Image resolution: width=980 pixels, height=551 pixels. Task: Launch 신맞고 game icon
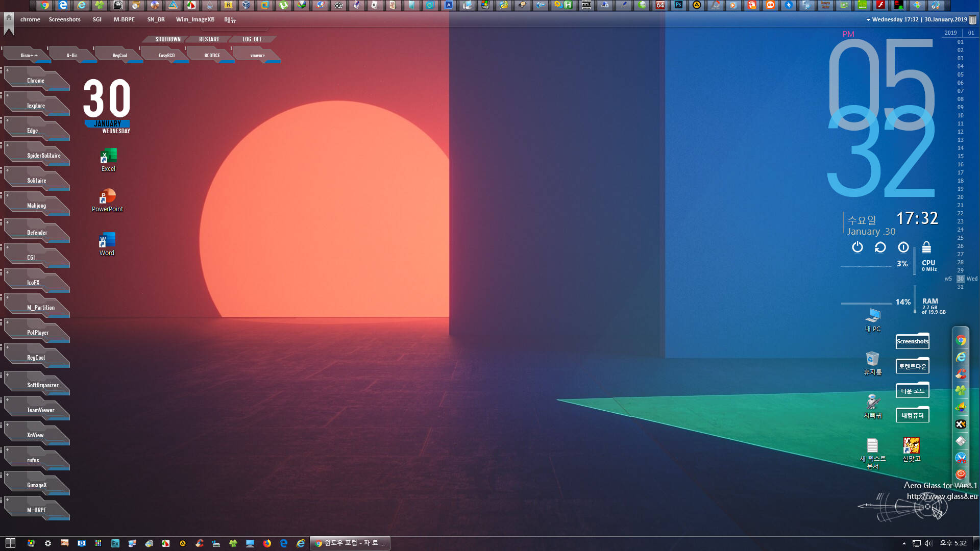pos(912,450)
